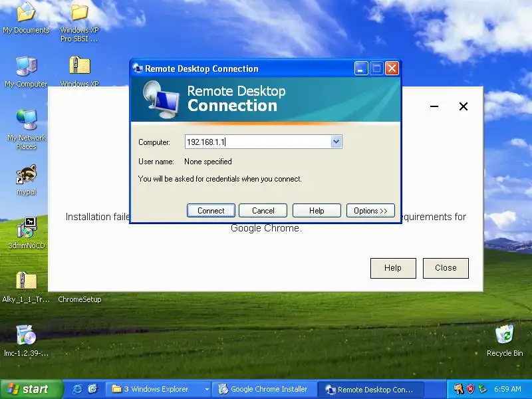
Task: Click the Connect button
Action: pyautogui.click(x=211, y=211)
